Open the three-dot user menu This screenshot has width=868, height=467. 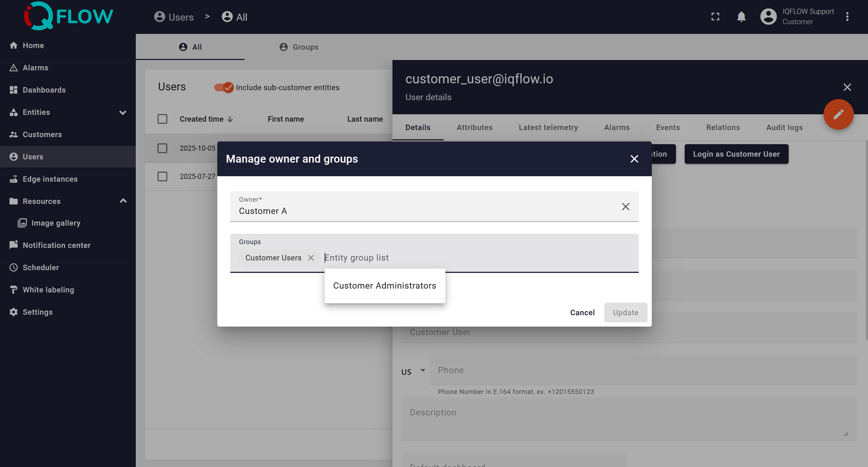[847, 17]
